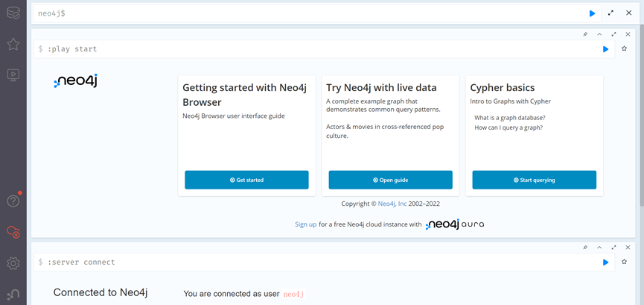This screenshot has width=644, height=305.
Task: Save :server connect as favorite
Action: click(x=625, y=261)
